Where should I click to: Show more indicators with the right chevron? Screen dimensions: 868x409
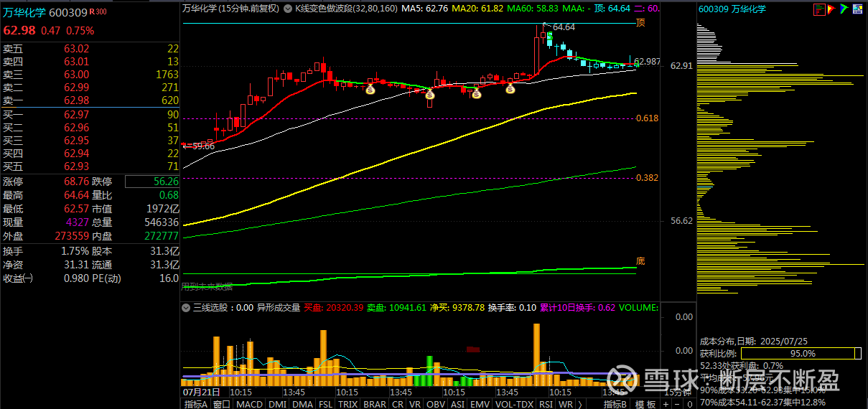pyautogui.click(x=580, y=404)
